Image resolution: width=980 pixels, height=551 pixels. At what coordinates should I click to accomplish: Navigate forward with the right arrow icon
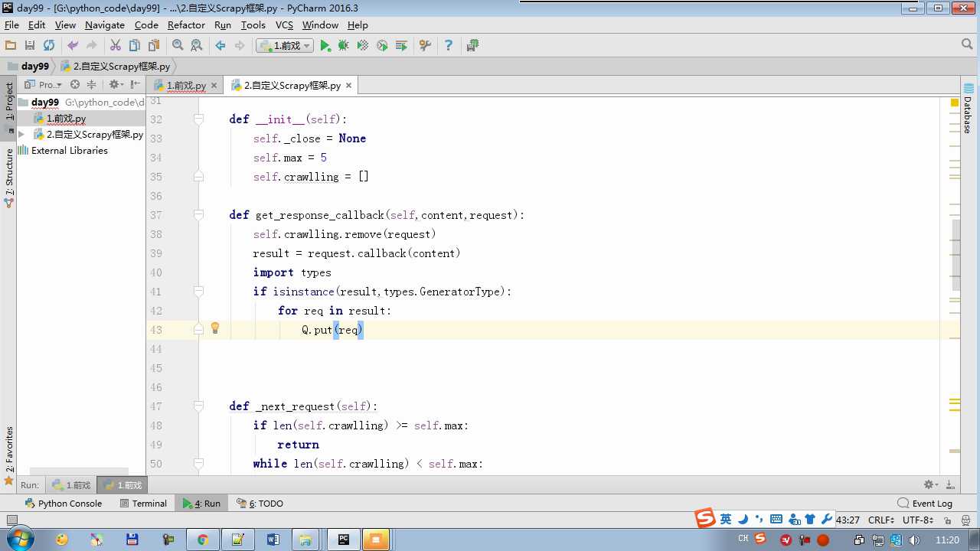(x=240, y=46)
